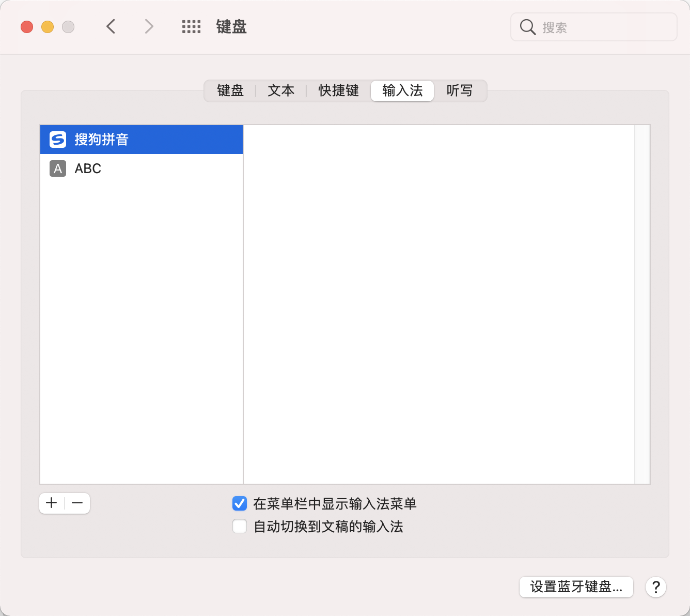Remove selected input source with minus button

click(77, 503)
